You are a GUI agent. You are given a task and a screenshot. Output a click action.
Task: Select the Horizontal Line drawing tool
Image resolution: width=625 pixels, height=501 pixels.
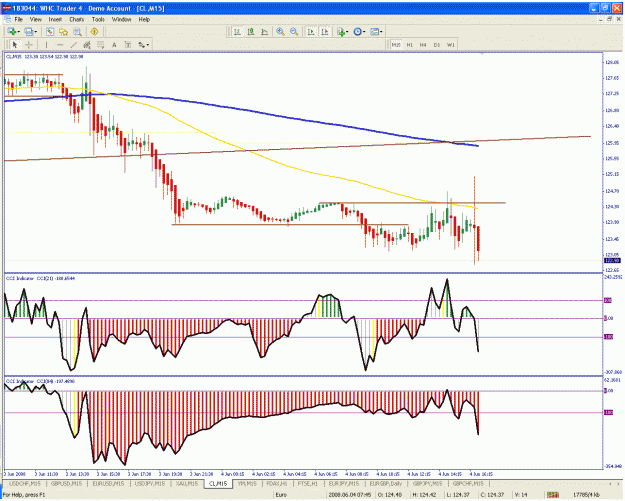tap(60, 45)
